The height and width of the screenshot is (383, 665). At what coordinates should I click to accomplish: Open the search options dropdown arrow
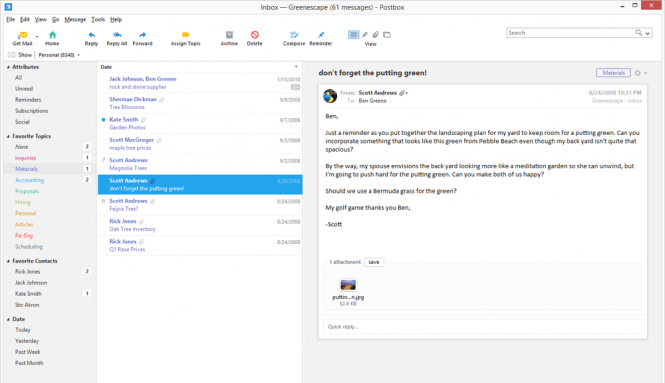click(x=648, y=33)
